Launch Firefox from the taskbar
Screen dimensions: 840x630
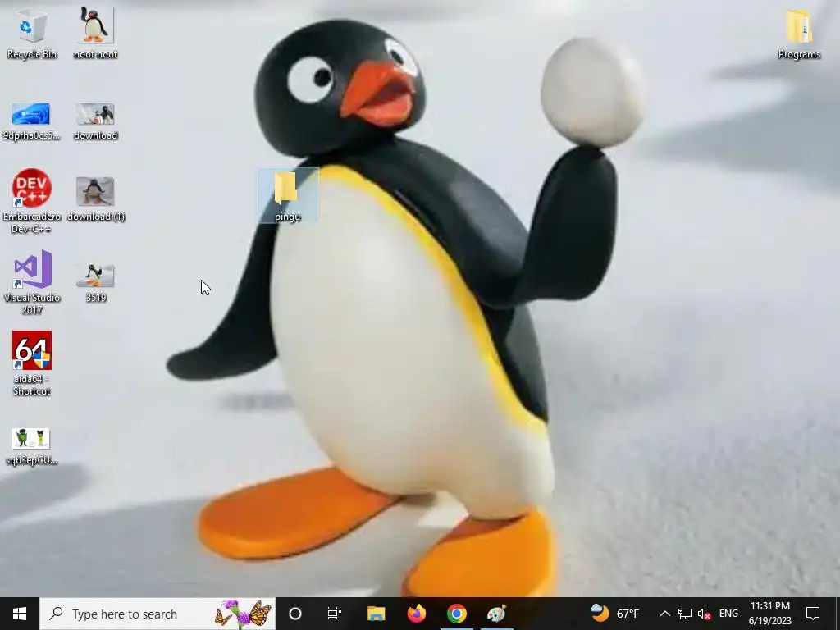(x=416, y=614)
